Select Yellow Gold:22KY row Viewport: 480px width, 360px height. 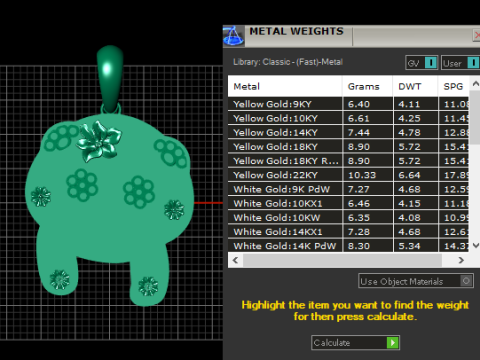click(x=348, y=175)
